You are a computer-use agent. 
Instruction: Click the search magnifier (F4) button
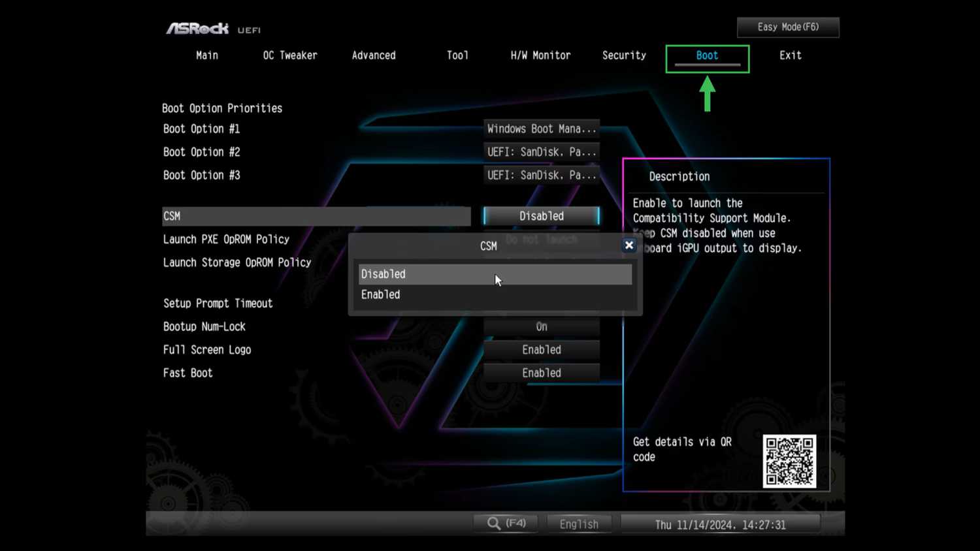(x=506, y=524)
